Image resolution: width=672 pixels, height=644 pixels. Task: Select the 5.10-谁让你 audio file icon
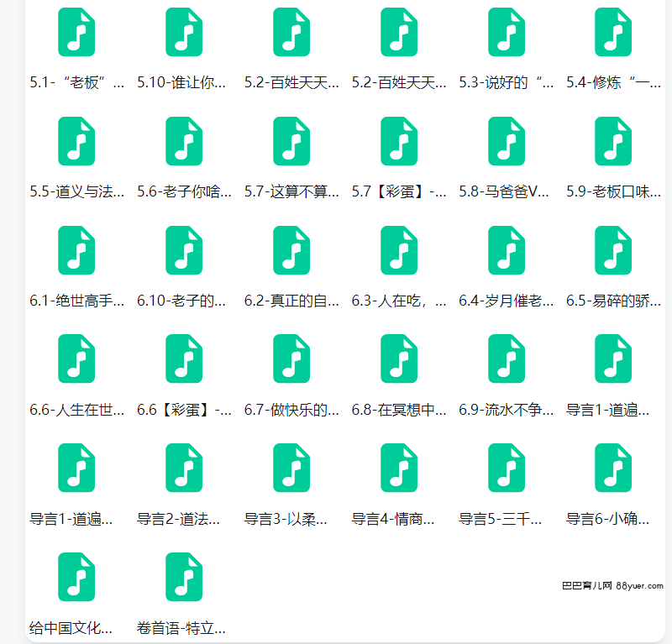tap(184, 32)
